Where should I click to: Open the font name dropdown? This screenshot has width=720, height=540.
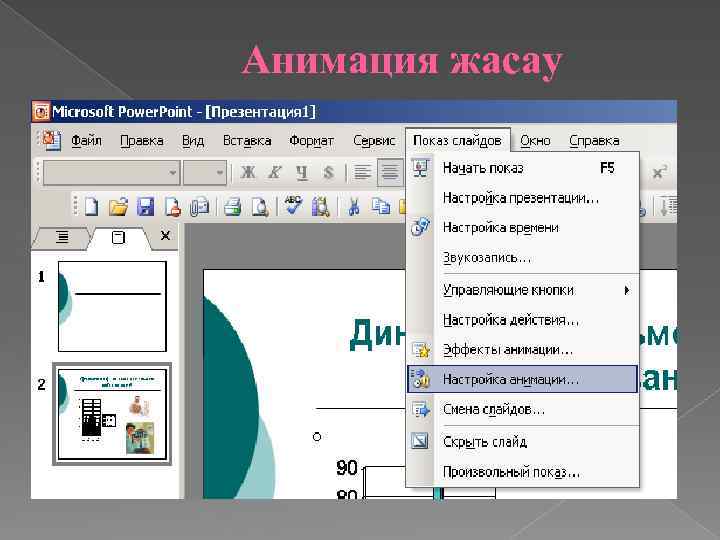173,173
